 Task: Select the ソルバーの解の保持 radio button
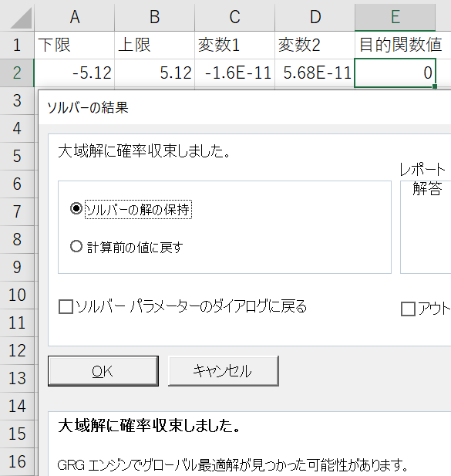tap(76, 209)
